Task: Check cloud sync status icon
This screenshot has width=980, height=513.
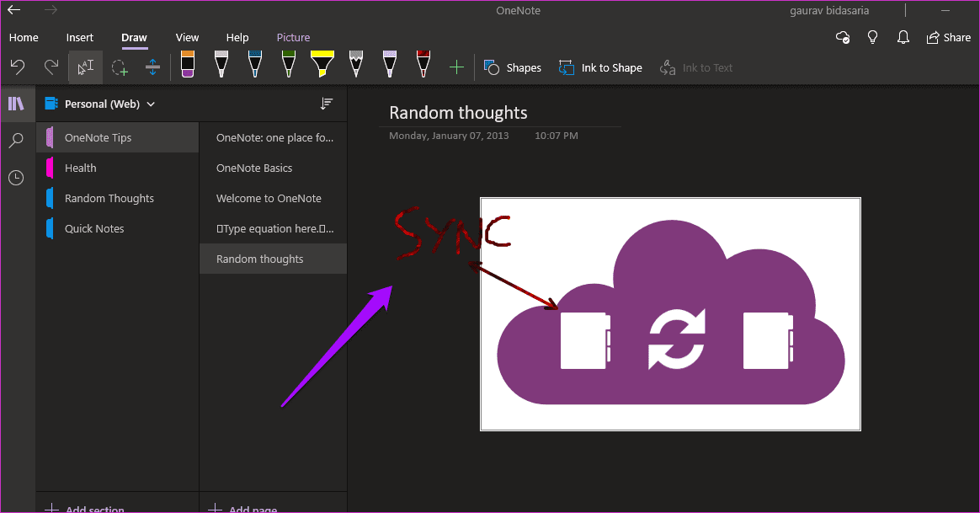Action: pos(843,38)
